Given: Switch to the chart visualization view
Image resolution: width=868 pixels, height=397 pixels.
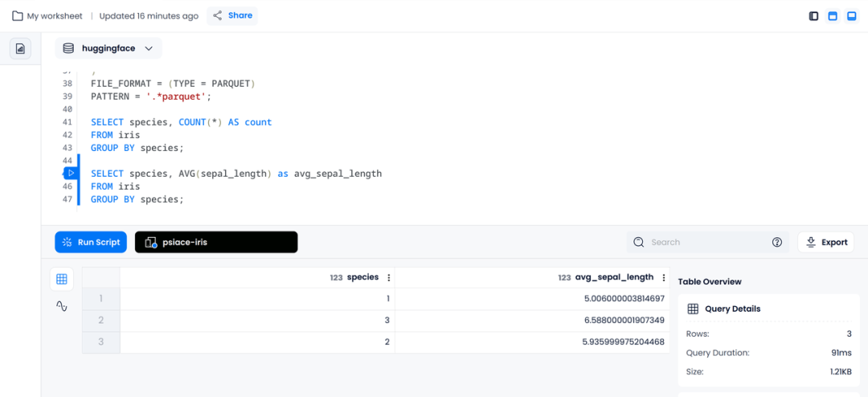Looking at the screenshot, I should pos(62,306).
